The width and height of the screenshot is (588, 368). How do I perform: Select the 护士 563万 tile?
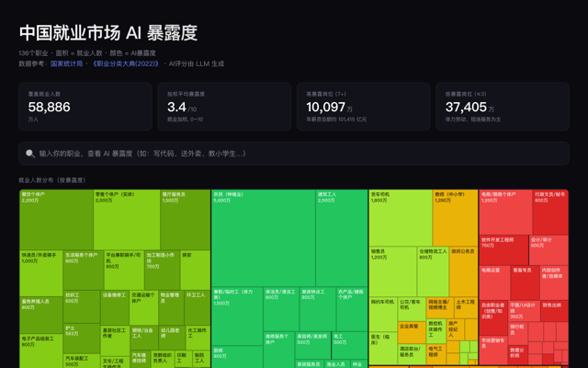click(x=82, y=339)
